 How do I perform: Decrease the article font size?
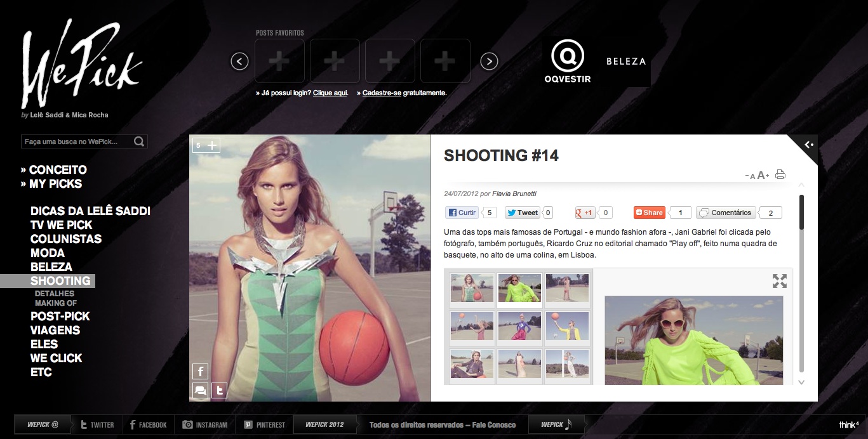(751, 176)
